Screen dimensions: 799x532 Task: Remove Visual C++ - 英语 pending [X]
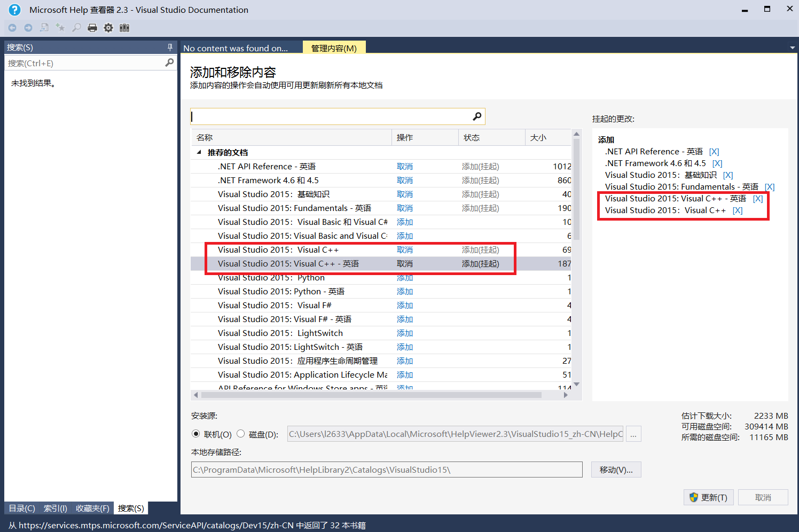pyautogui.click(x=758, y=199)
